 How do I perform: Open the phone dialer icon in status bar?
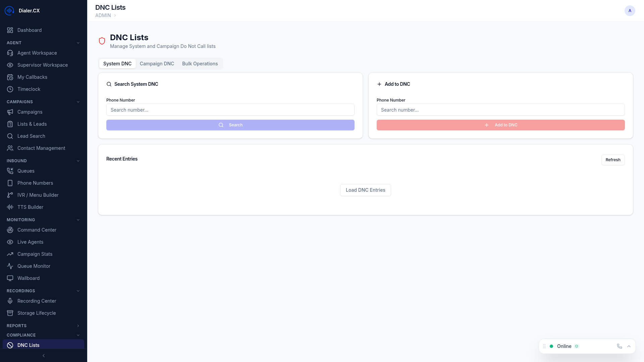coord(619,346)
